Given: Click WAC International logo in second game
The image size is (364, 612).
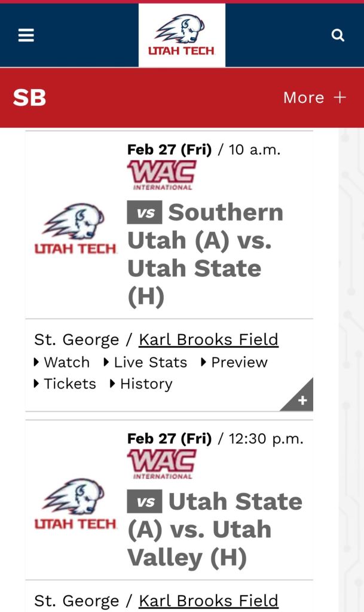Looking at the screenshot, I should pos(161,464).
